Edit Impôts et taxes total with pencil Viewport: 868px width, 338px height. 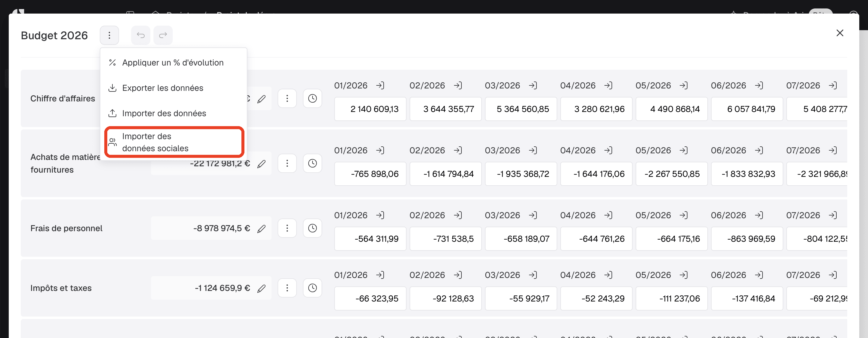coord(262,289)
